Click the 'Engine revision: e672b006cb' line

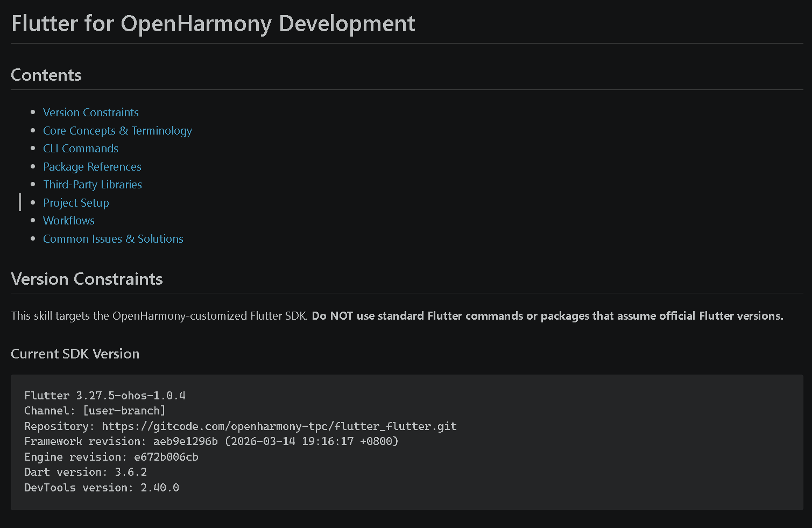coord(111,457)
